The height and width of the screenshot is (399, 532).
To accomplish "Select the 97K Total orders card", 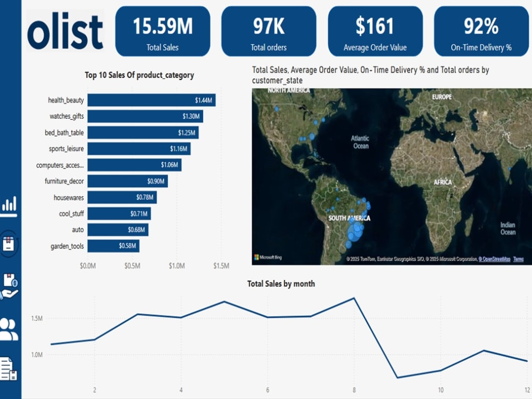I will coord(269,31).
